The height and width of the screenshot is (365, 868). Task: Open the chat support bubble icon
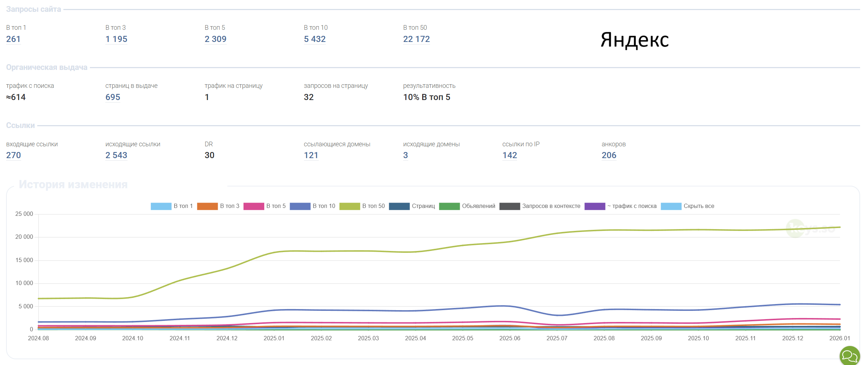[850, 356]
